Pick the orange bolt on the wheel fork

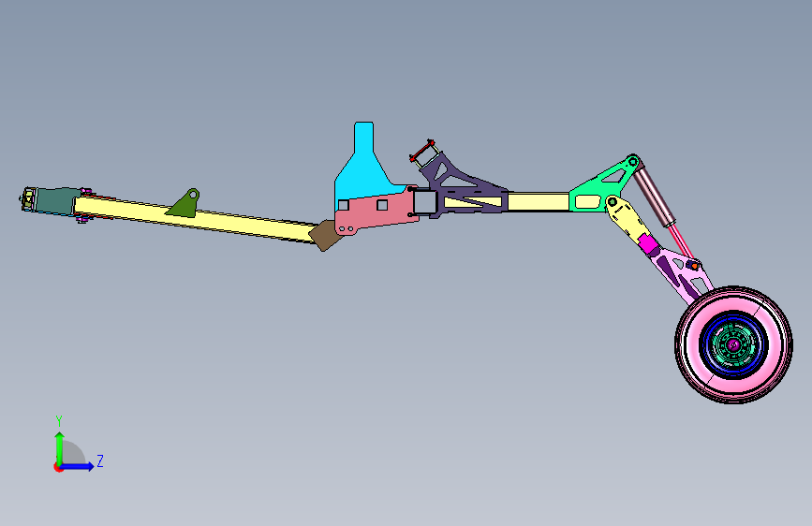pos(694,266)
